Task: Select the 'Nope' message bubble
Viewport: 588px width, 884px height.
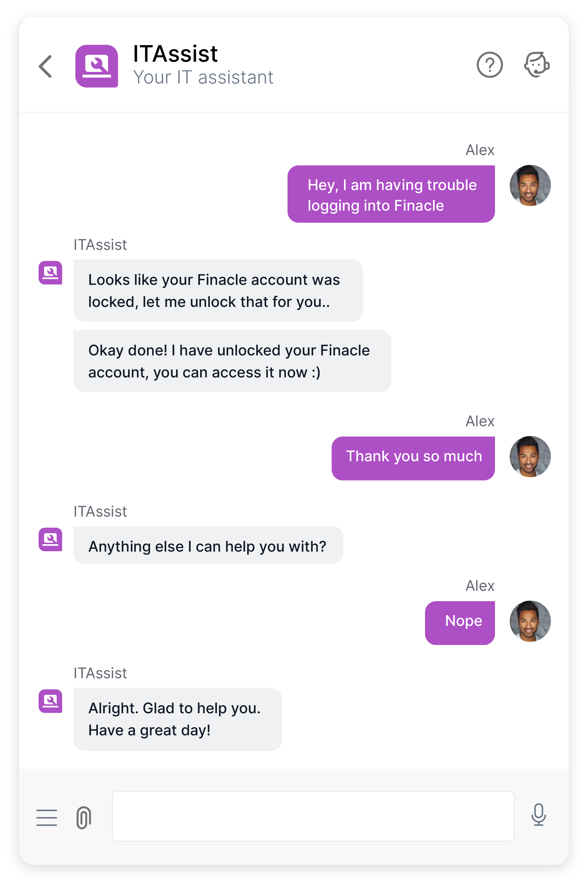Action: pyautogui.click(x=460, y=623)
